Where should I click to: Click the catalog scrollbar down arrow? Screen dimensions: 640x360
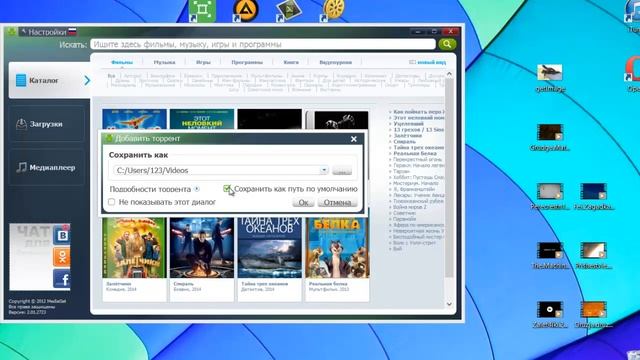pos(449,304)
